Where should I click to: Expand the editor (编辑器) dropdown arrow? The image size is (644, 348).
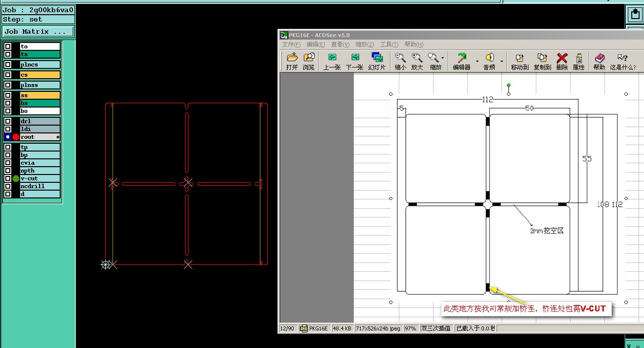[477, 61]
